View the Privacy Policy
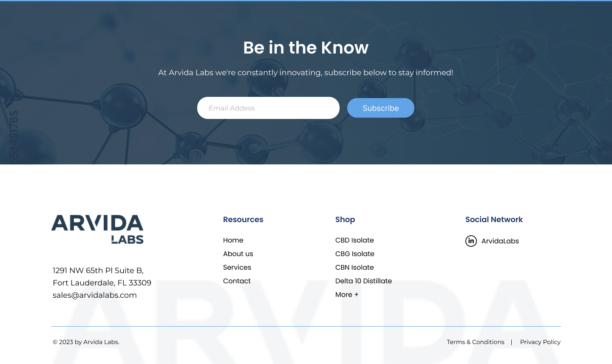 pyautogui.click(x=540, y=342)
